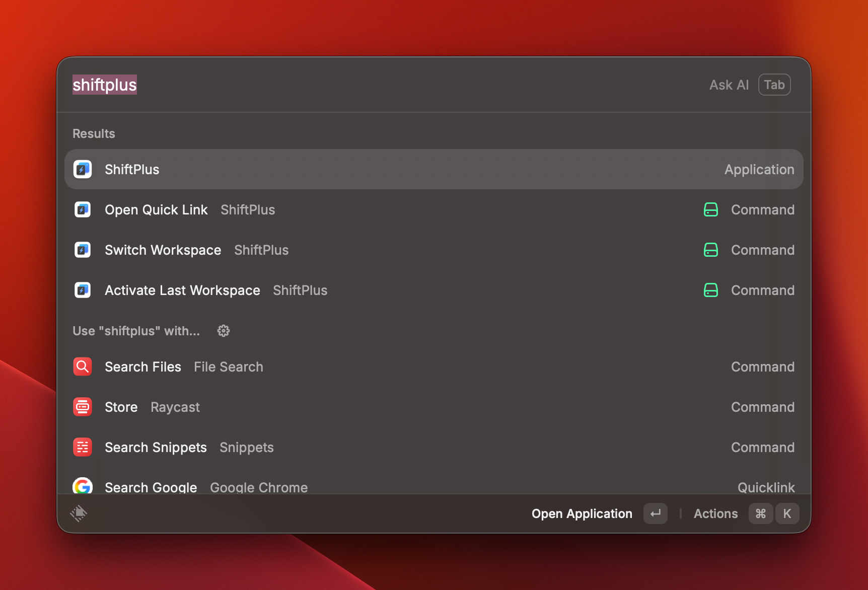Image resolution: width=868 pixels, height=590 pixels.
Task: Click Command label in Search Snippets row
Action: [763, 447]
